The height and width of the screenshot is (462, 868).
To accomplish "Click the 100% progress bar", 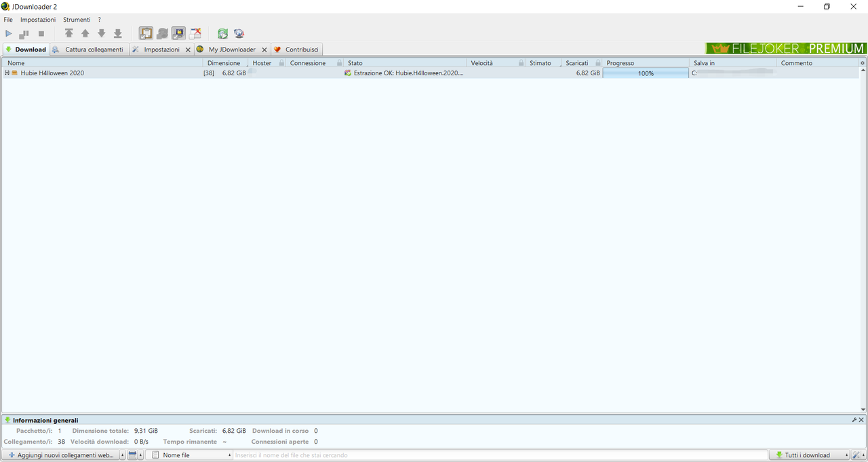I will pos(646,73).
